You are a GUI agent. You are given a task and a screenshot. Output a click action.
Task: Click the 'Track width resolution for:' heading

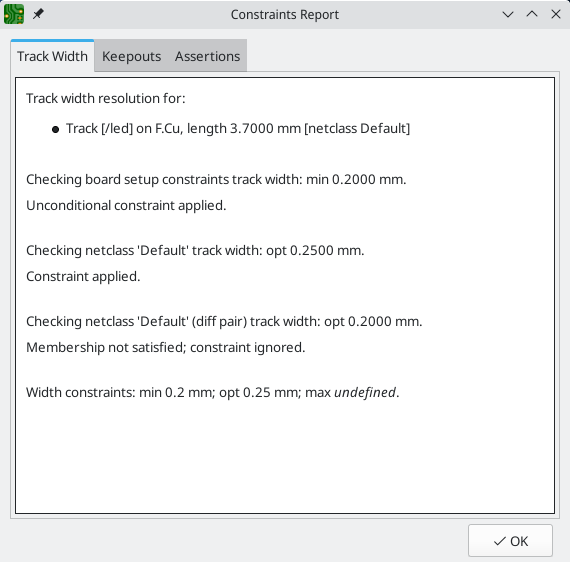(x=106, y=99)
